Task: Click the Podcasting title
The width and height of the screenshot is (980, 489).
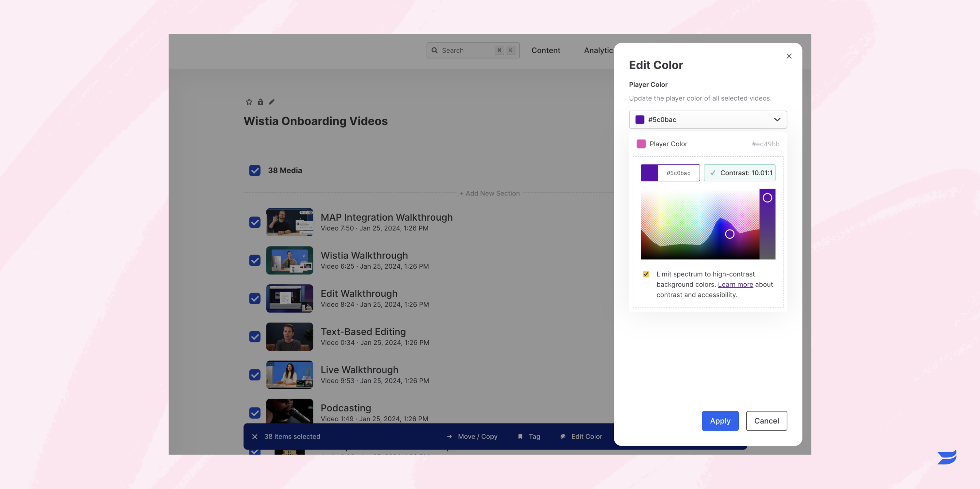Action: pos(346,408)
